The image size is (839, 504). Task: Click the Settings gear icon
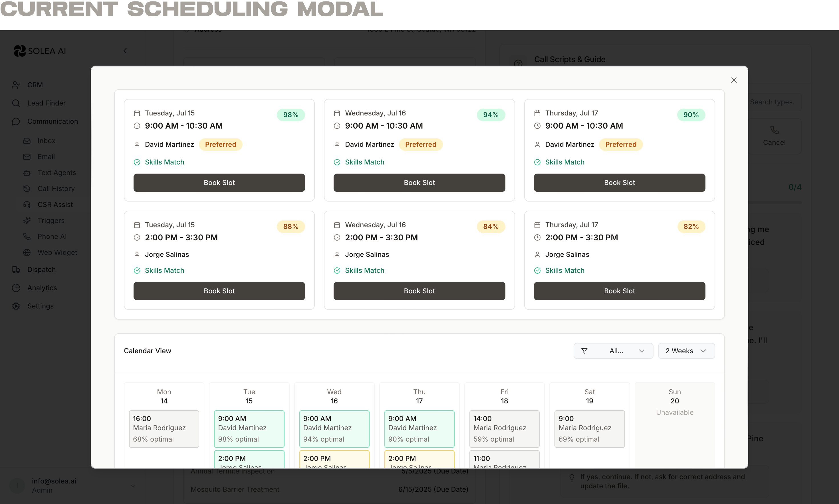click(16, 306)
